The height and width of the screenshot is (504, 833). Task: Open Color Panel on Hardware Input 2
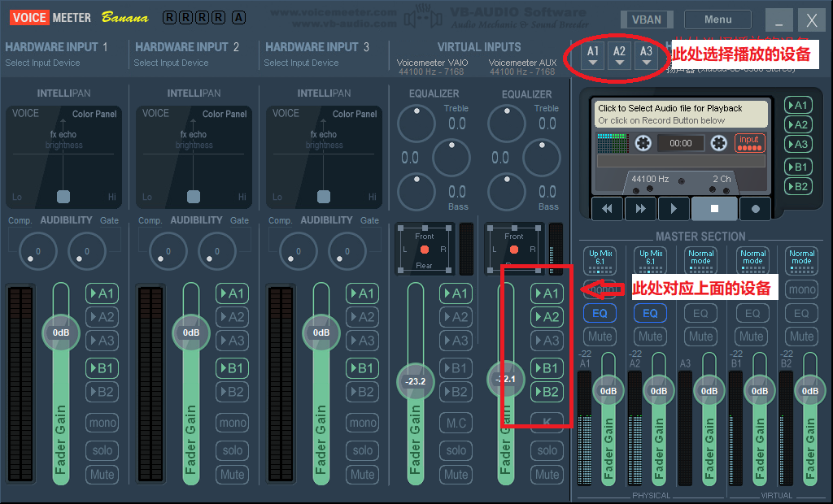pyautogui.click(x=225, y=114)
